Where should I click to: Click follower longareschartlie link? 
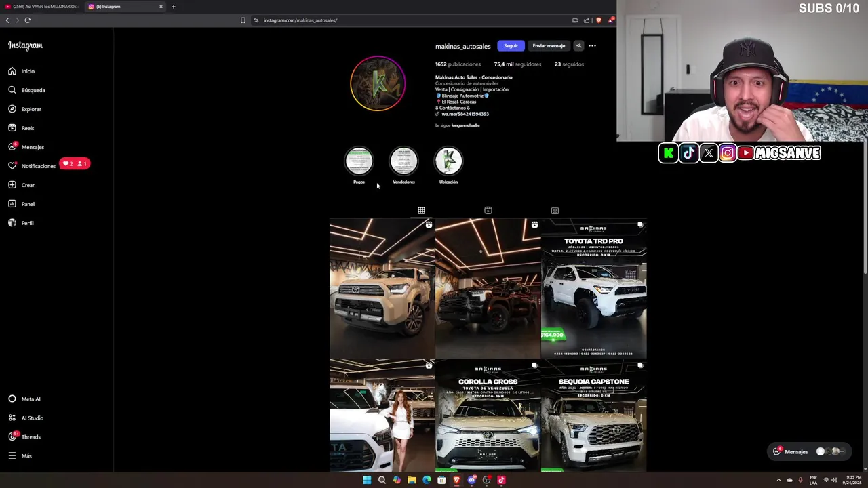click(x=465, y=125)
